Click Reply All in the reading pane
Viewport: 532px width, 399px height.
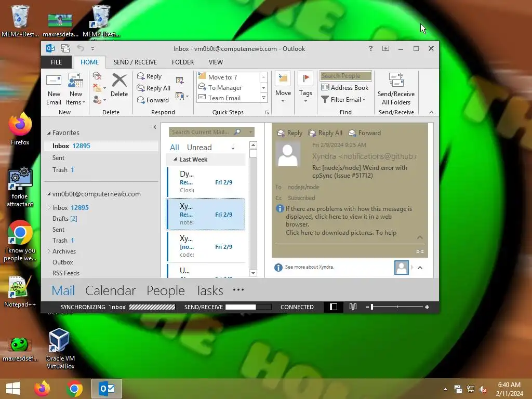pyautogui.click(x=325, y=133)
